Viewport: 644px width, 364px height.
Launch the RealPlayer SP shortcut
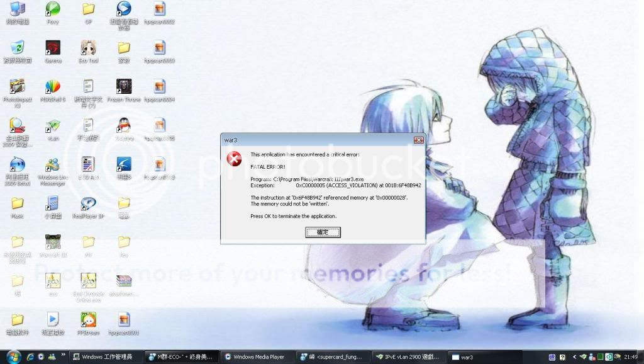click(88, 203)
